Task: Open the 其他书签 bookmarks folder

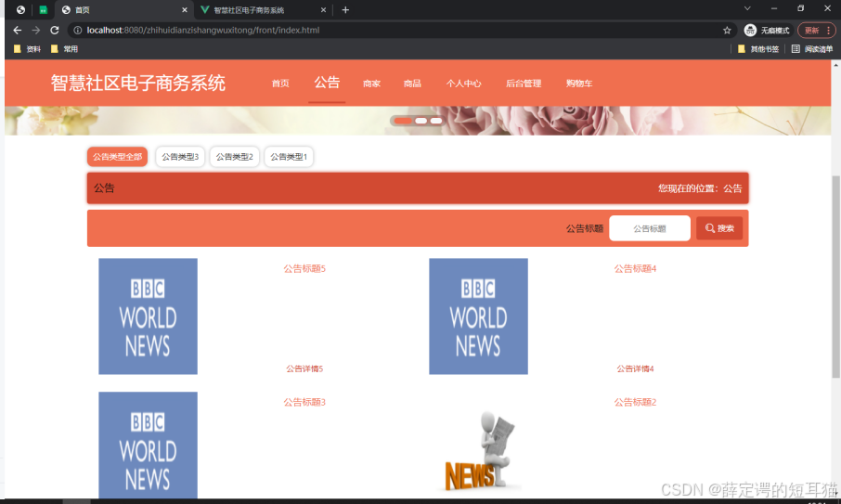Action: (x=758, y=49)
